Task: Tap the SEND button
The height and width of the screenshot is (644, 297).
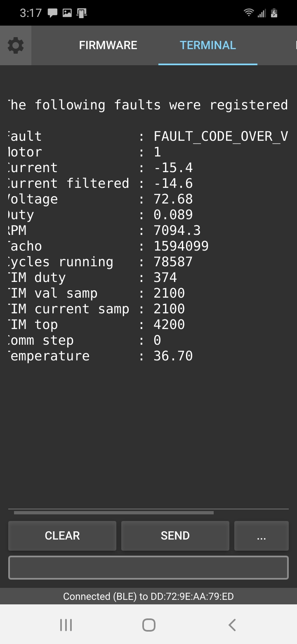Action: (x=175, y=535)
